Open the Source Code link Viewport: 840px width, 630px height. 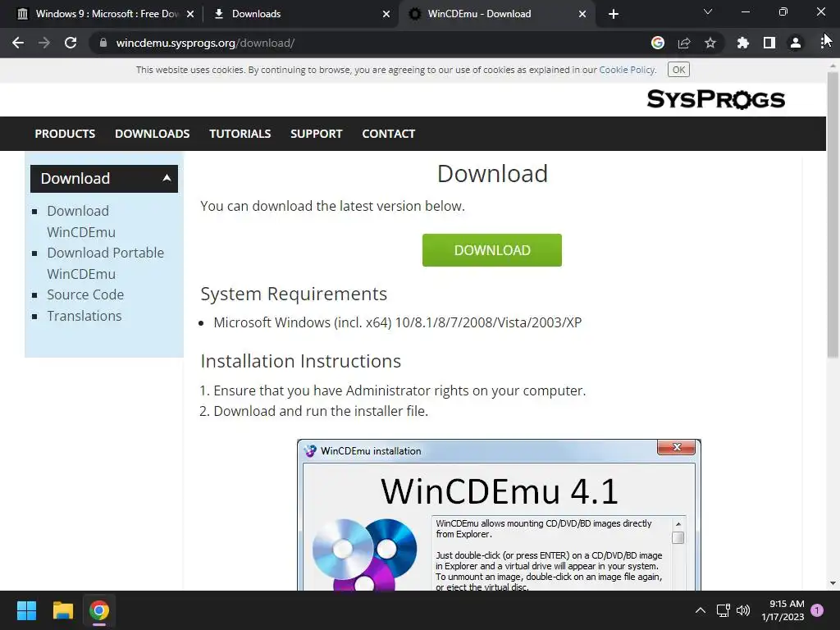click(x=85, y=294)
